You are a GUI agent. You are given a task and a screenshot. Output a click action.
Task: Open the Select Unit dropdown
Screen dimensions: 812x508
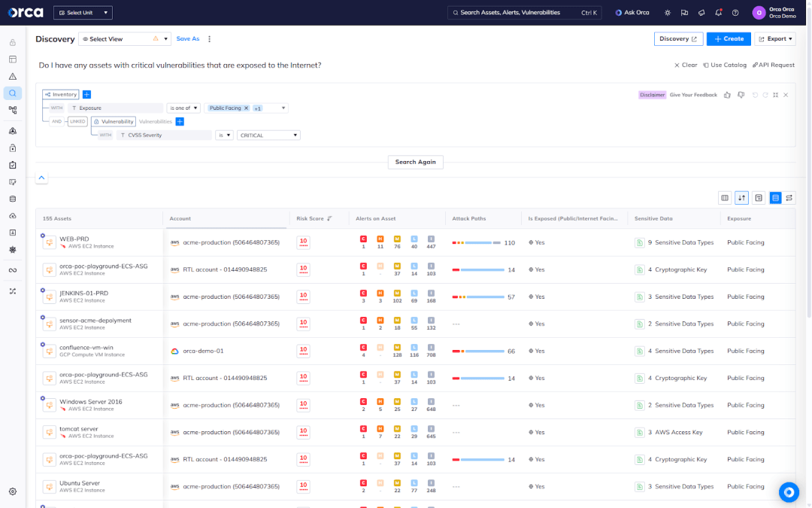click(83, 12)
